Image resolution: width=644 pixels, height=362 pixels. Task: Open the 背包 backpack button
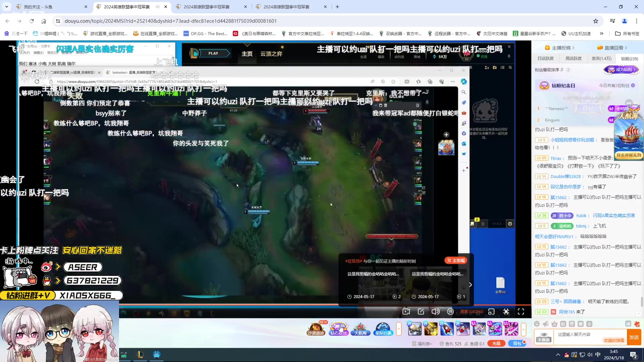[x=517, y=344]
